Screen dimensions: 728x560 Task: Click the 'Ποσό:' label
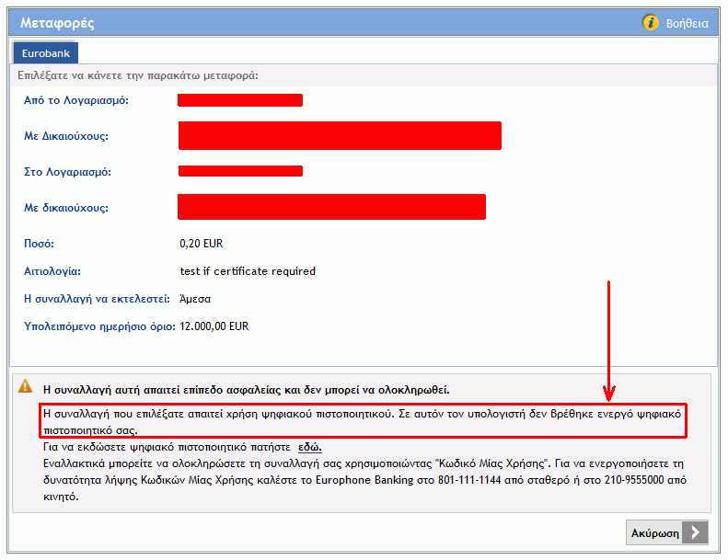click(x=39, y=244)
